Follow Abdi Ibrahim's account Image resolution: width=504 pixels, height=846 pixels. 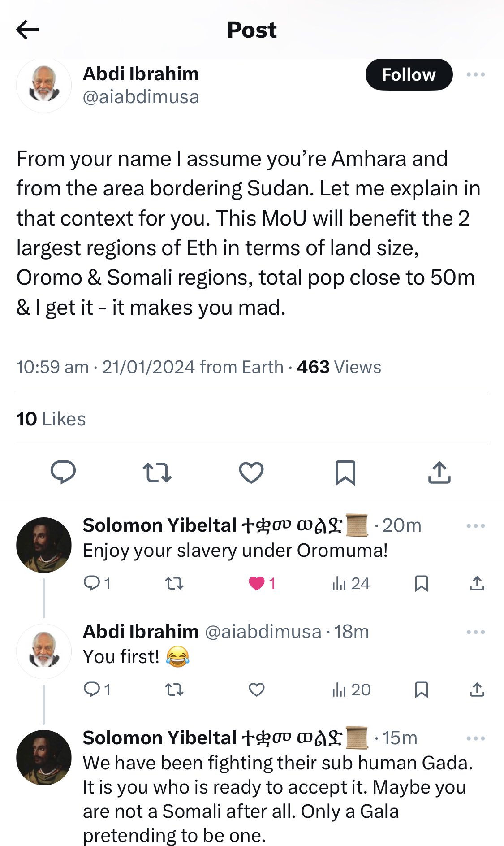click(409, 75)
